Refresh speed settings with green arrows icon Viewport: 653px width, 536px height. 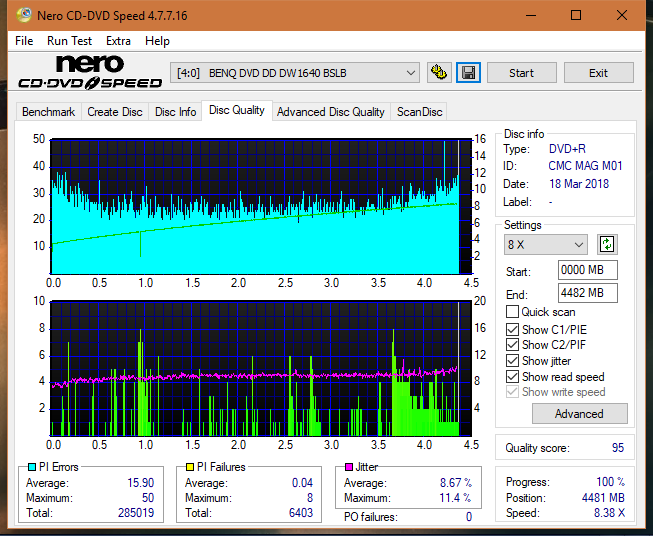(607, 244)
